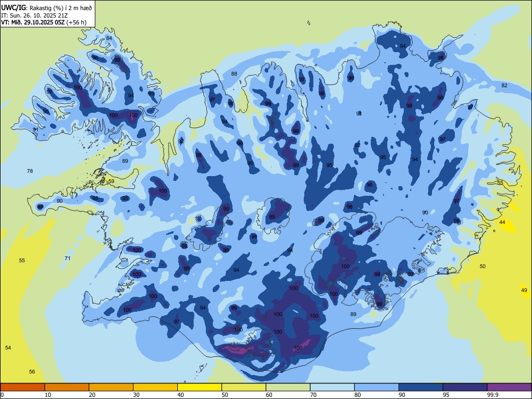The image size is (532, 399).
Task: Select the legend tick label '70'
Action: tap(313, 395)
